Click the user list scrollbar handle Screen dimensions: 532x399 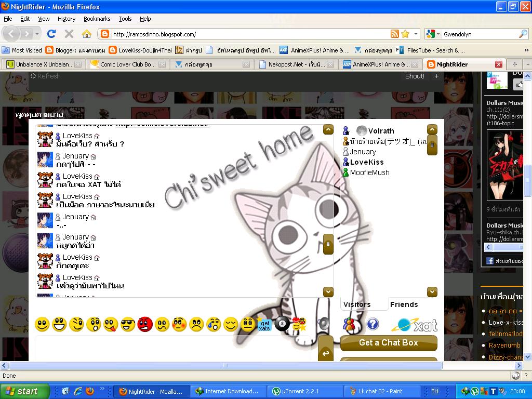[x=432, y=145]
